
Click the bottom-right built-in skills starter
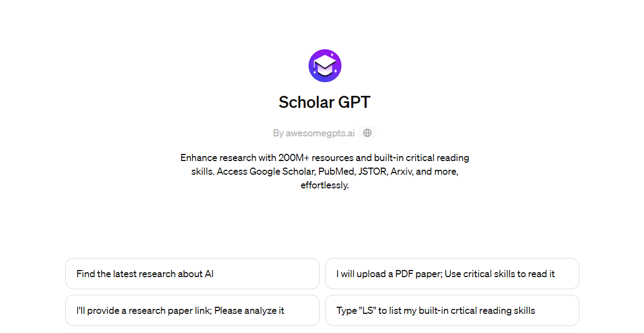(x=452, y=310)
